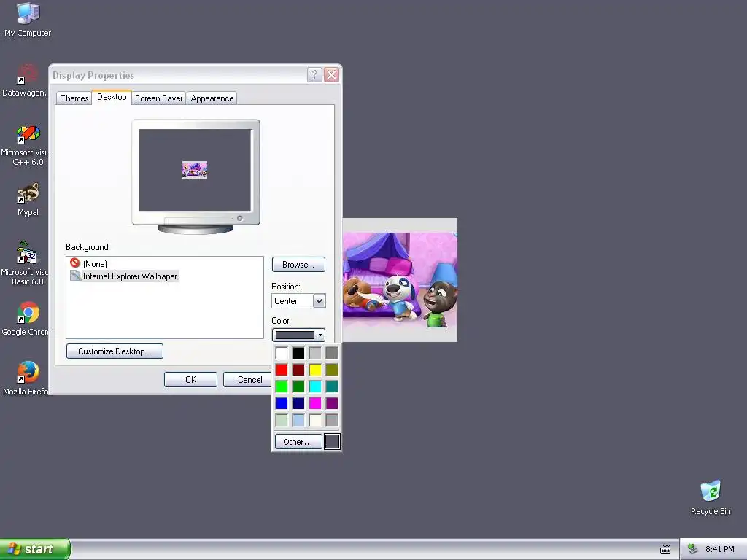Pick the cream swatch in bottom row
The height and width of the screenshot is (560, 747).
[x=315, y=420]
